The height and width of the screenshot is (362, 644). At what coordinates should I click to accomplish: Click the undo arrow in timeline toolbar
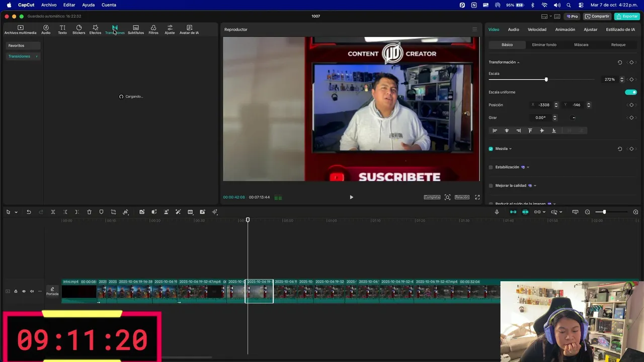tap(29, 212)
